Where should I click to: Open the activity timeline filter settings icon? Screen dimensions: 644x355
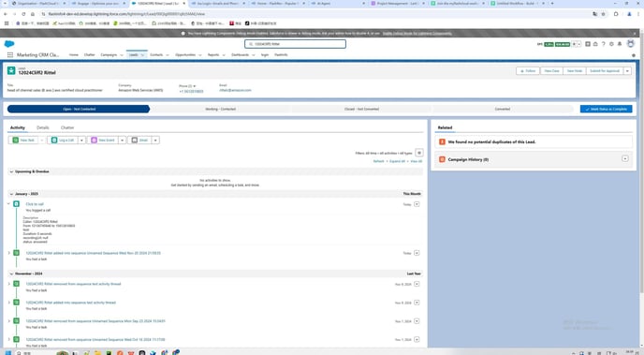419,153
